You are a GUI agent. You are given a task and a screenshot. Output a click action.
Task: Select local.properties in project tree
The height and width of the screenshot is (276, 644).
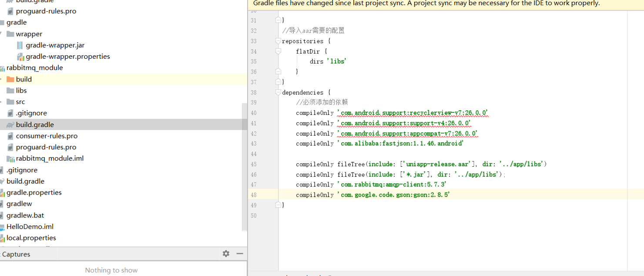coord(31,238)
